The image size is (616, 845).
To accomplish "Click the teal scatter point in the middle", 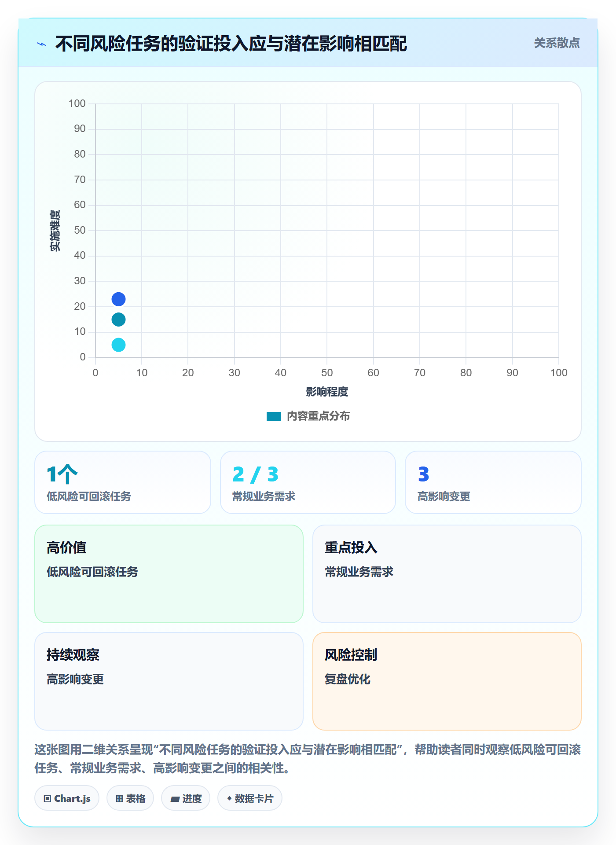I will tap(118, 320).
